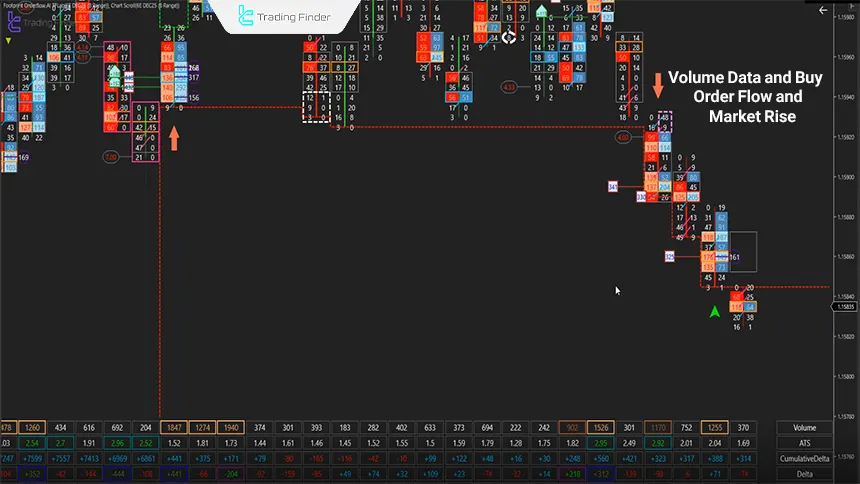Select the +71 delta cell
This screenshot has width=860, height=484.
[x=715, y=474]
